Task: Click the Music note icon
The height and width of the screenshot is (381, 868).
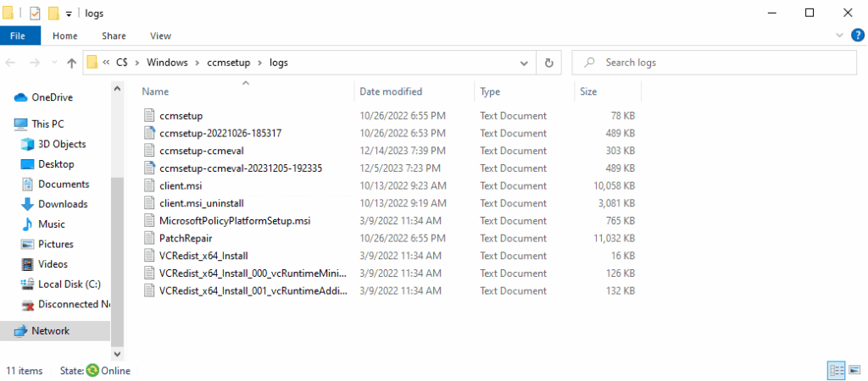Action: (x=27, y=224)
